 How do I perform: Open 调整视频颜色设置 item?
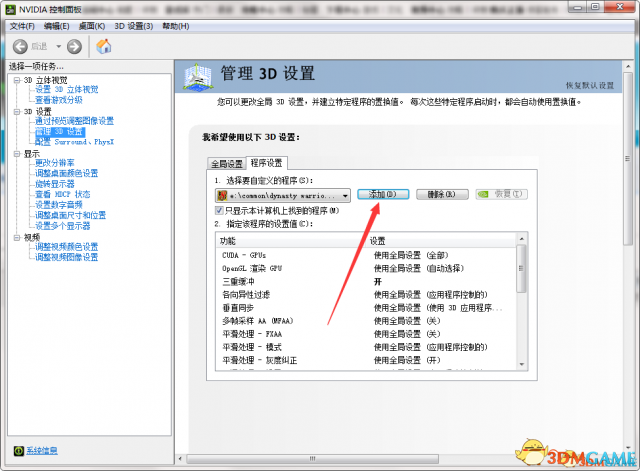67,247
